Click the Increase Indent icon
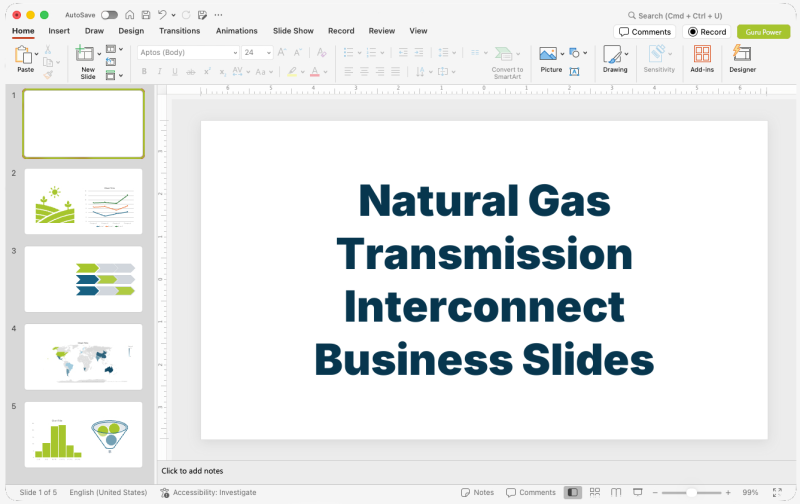The width and height of the screenshot is (800, 504). coord(419,52)
